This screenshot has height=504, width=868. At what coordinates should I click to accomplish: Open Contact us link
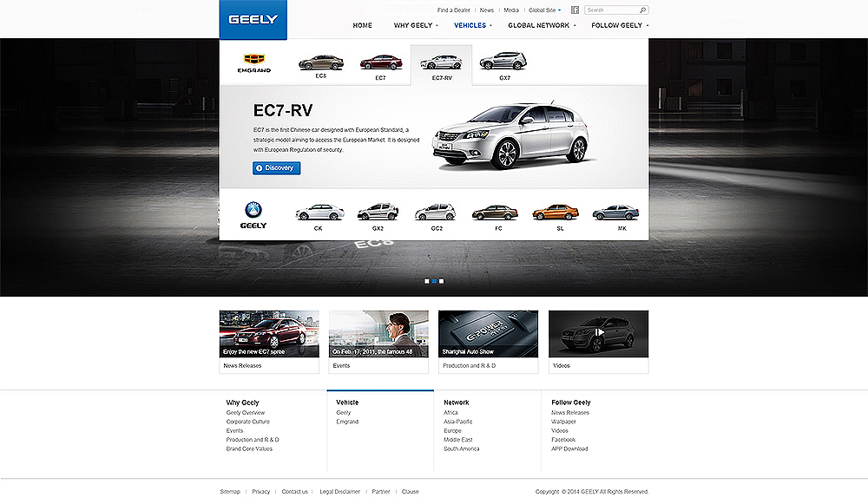[294, 492]
